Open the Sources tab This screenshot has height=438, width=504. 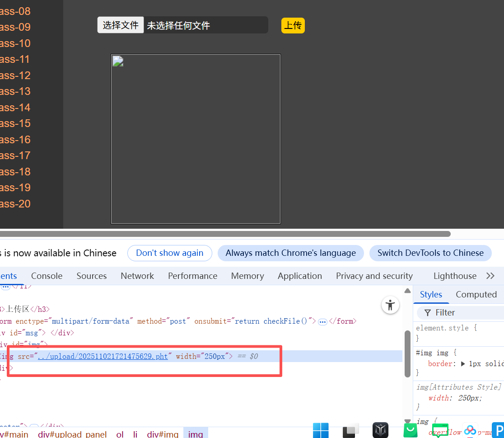(92, 276)
